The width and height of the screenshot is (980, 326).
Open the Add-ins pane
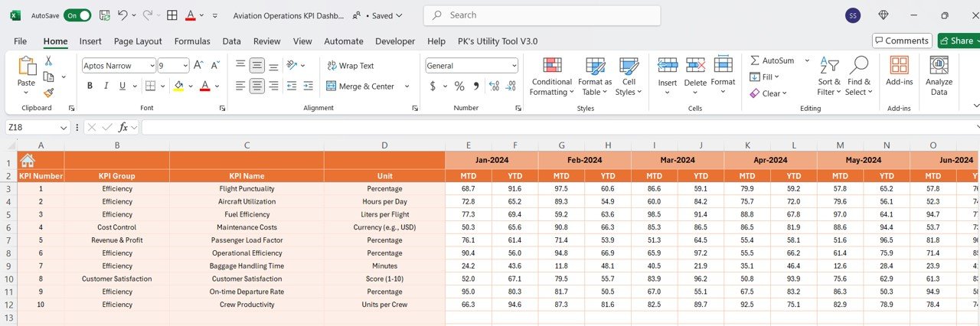click(x=899, y=71)
